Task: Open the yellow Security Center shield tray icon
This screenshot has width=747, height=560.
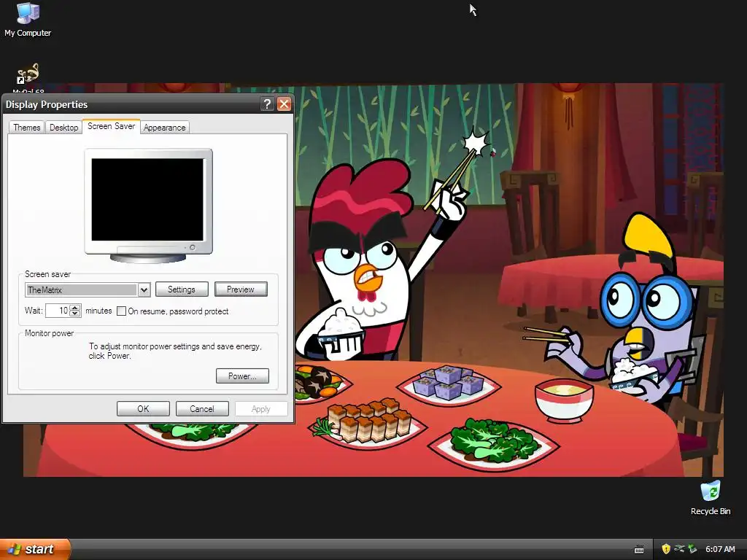Action: click(666, 549)
